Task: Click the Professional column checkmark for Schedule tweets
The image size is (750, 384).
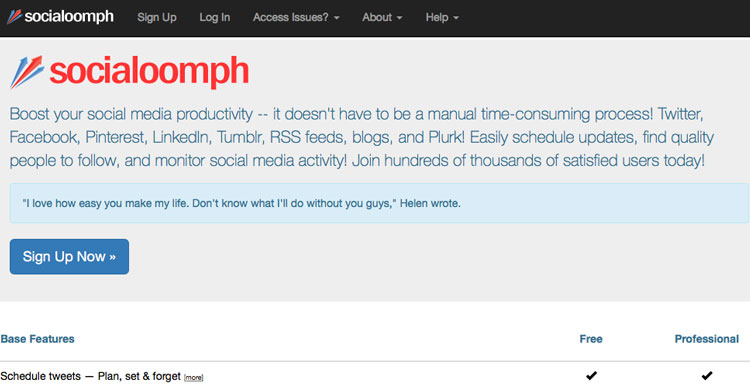Action: [706, 375]
